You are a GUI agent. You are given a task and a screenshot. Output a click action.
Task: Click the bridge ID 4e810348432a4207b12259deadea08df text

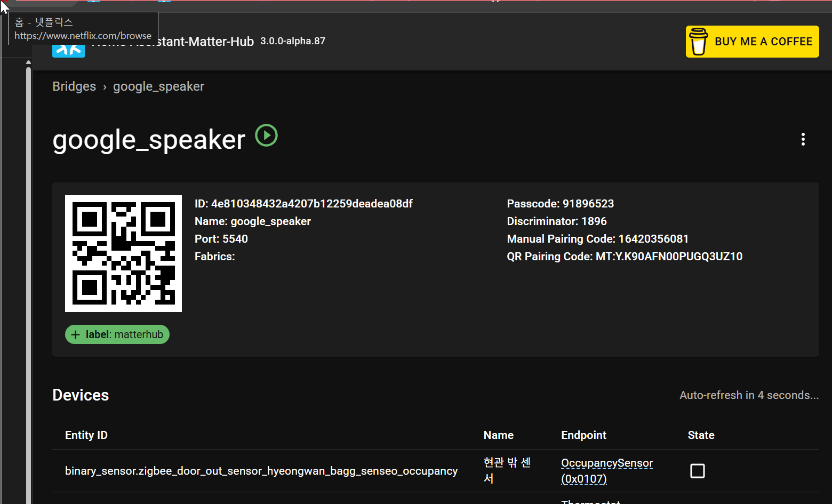point(303,204)
